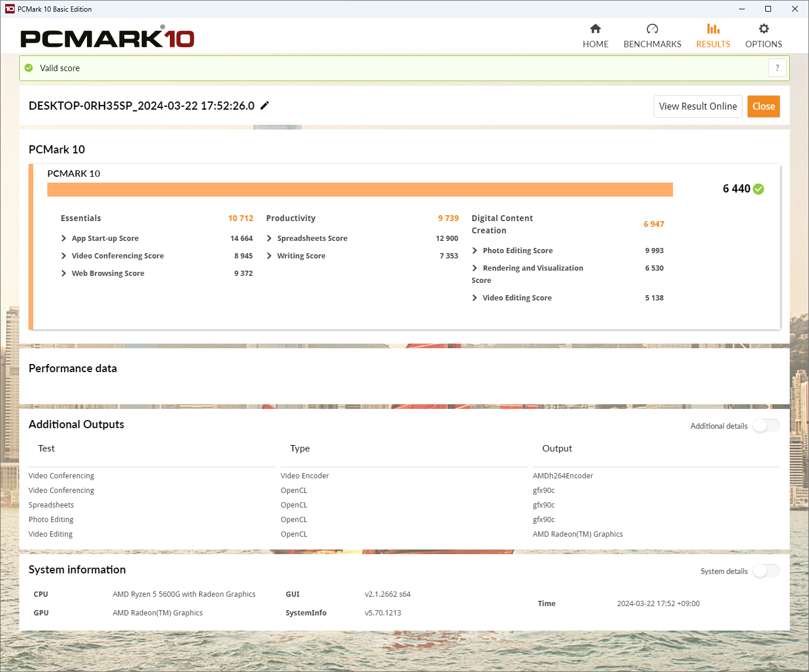Click the Time value 2024-03-22 17:52 +09:00
Image resolution: width=809 pixels, height=672 pixels.
pos(658,603)
